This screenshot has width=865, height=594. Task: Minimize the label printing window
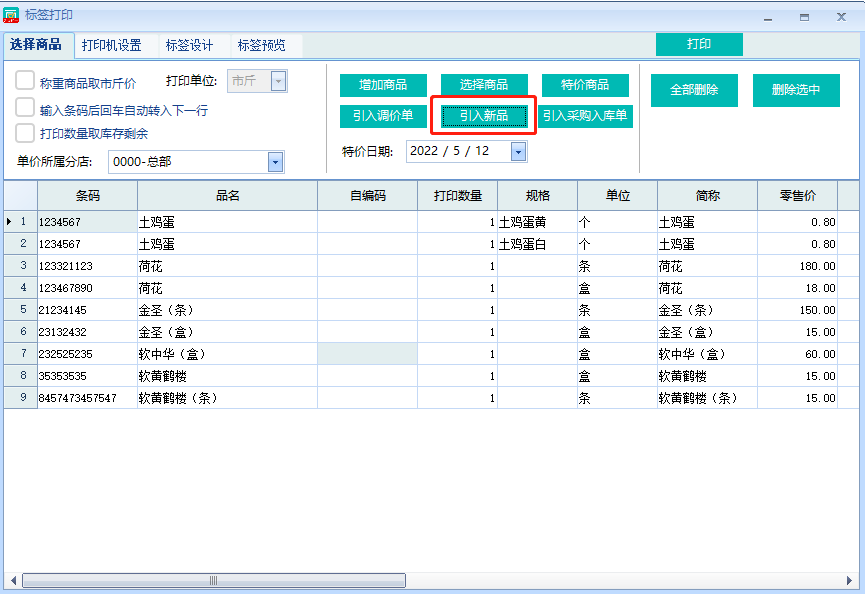pyautogui.click(x=768, y=16)
